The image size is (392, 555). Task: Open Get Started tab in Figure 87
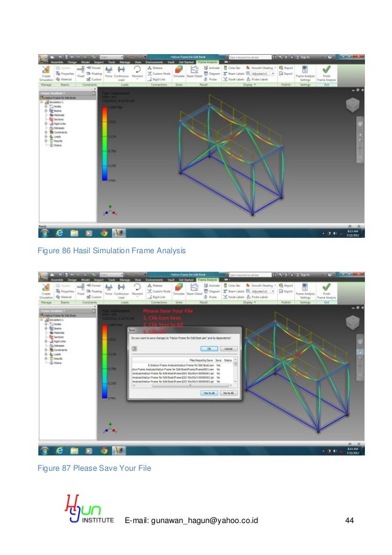tap(186, 280)
